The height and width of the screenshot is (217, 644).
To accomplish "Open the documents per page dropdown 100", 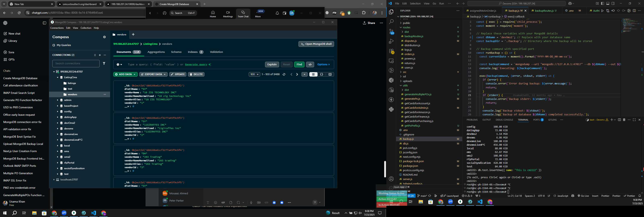I will click(254, 74).
